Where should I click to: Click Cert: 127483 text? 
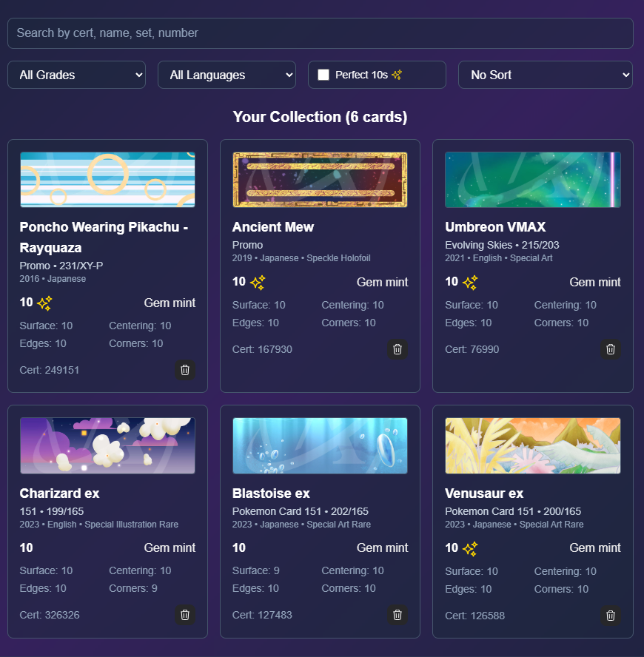tap(262, 615)
